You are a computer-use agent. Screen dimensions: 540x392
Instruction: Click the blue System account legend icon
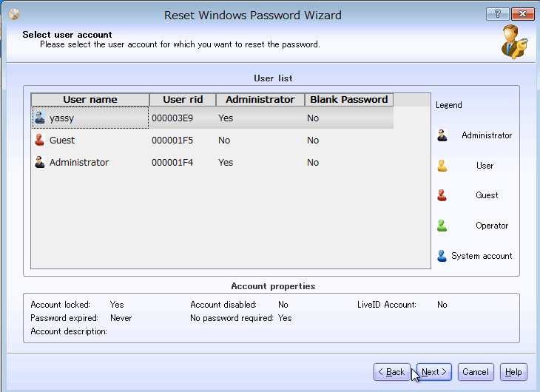(442, 256)
